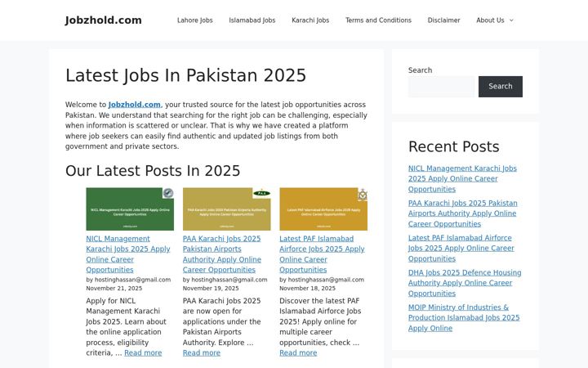Screen dimensions: 588x368
Task: Click the NICL logo icon on thumbnail
Action: point(168,193)
